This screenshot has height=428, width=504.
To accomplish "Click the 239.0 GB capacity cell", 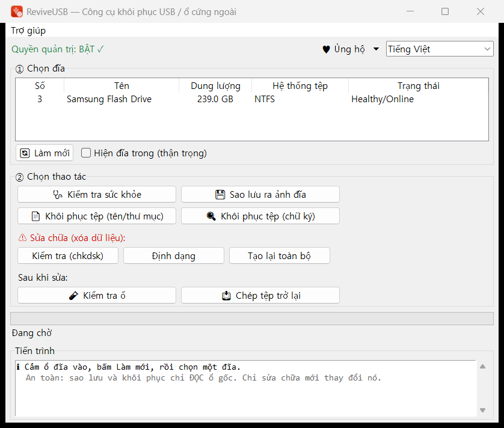I will coord(215,99).
